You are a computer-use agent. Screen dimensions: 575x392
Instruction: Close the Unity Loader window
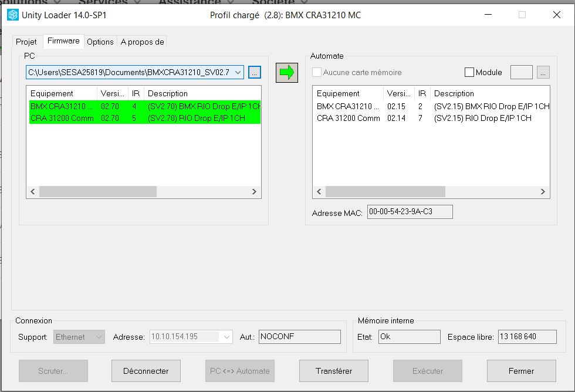click(557, 15)
